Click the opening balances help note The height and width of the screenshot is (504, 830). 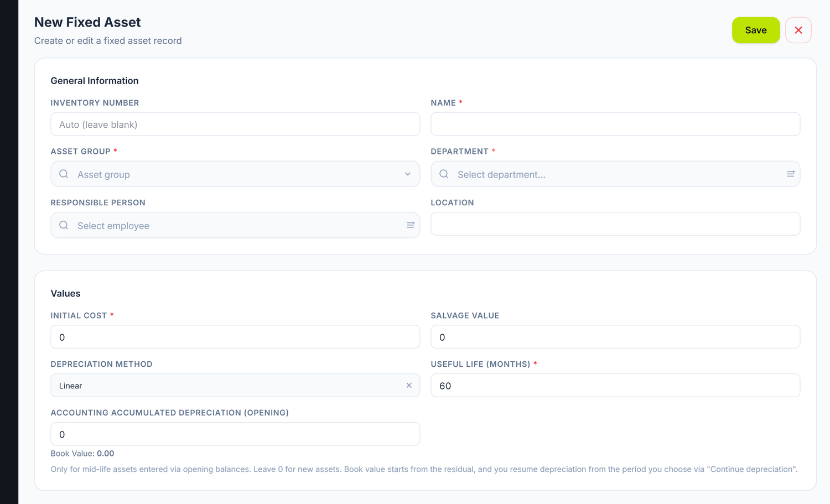pos(424,469)
